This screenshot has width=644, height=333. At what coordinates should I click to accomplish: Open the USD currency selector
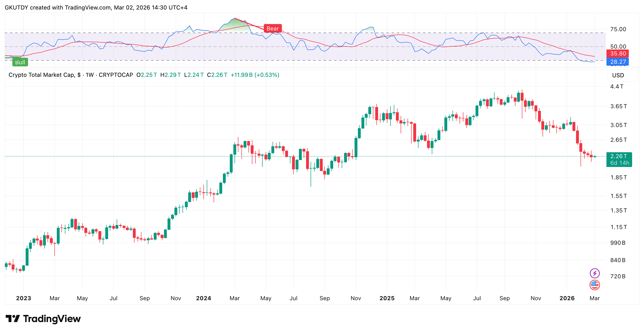(618, 75)
